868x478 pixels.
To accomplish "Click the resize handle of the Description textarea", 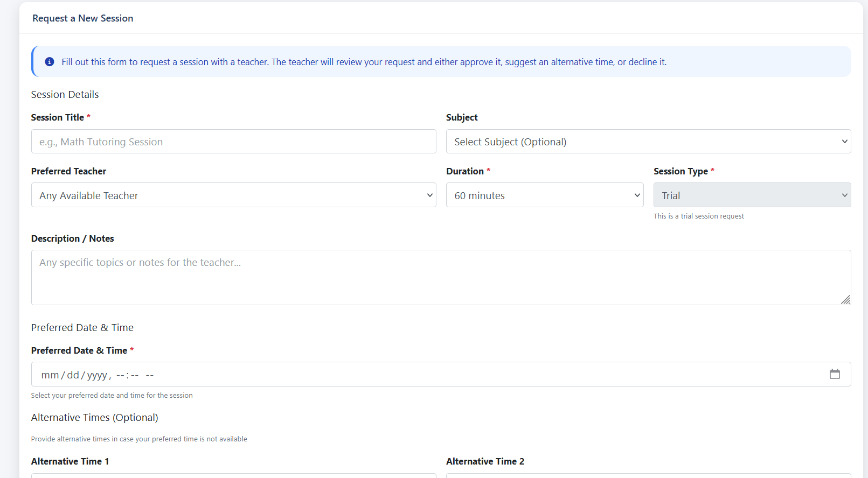I will [845, 300].
